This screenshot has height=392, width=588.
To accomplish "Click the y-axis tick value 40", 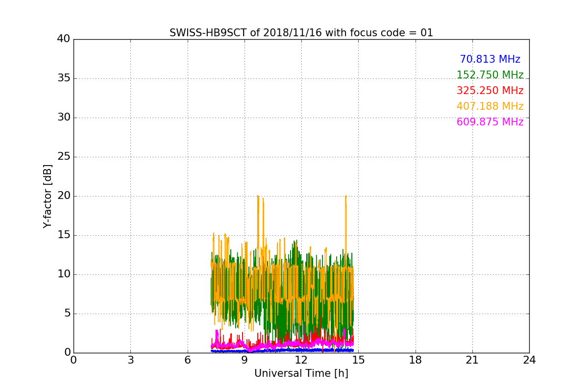I will 63,39.
